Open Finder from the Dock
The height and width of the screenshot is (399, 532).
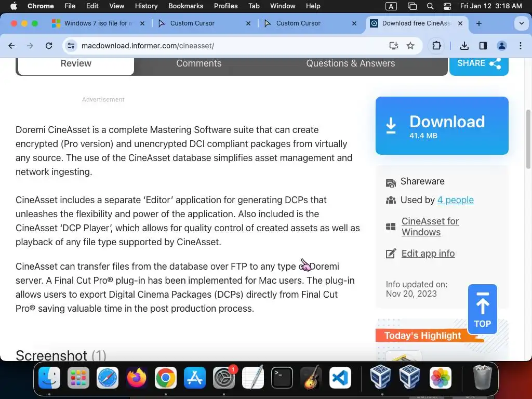tap(49, 377)
